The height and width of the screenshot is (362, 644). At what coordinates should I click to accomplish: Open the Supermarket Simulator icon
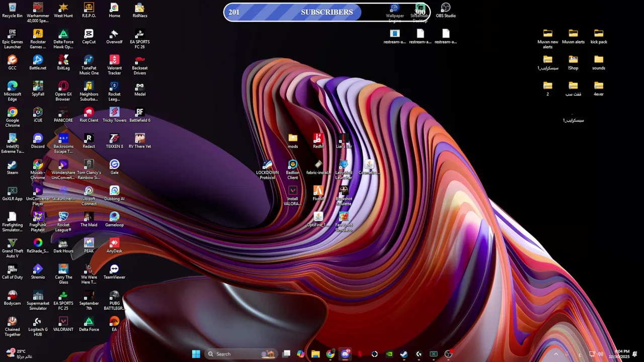(38, 300)
